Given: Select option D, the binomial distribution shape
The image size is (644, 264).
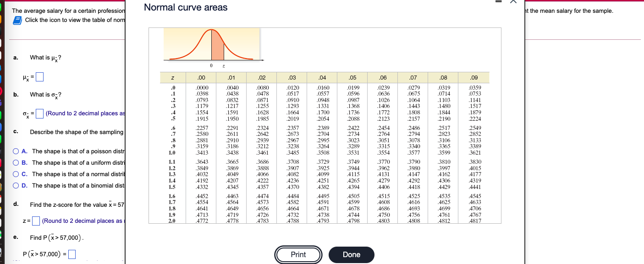Looking at the screenshot, I should pos(15,185).
